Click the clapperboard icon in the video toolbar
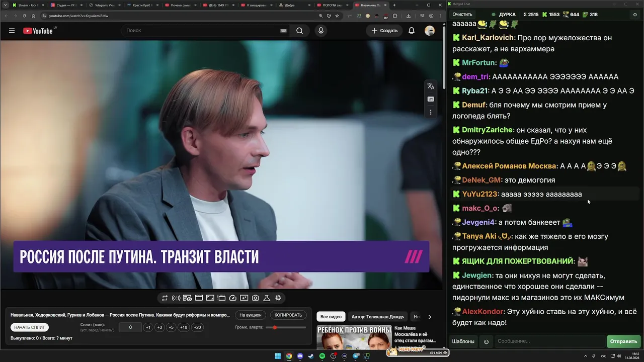 point(199,298)
